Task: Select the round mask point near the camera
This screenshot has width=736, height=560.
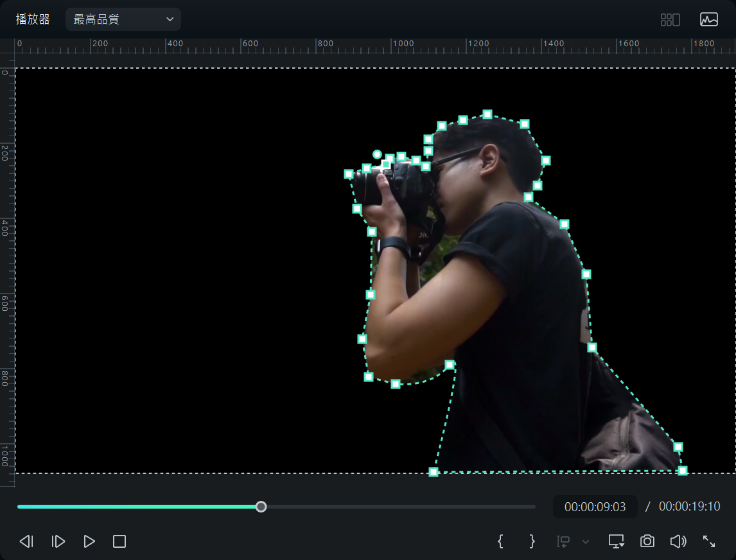Action: tap(377, 154)
